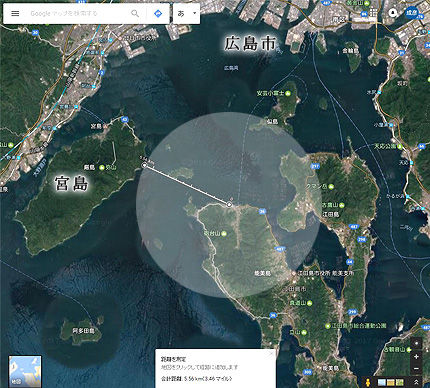Click the 宮島 shrine marker icon

tap(105, 126)
